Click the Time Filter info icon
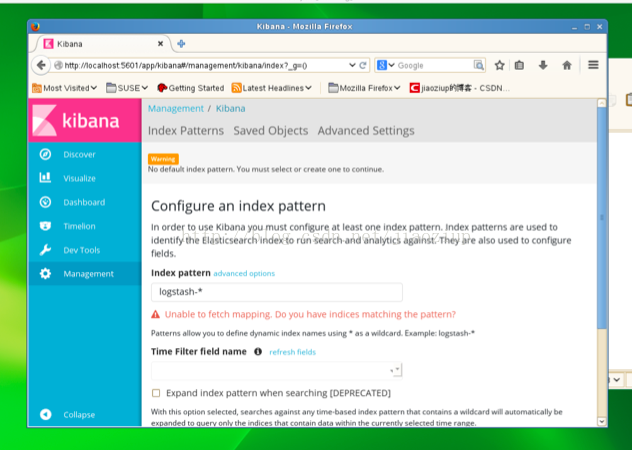 [x=258, y=352]
